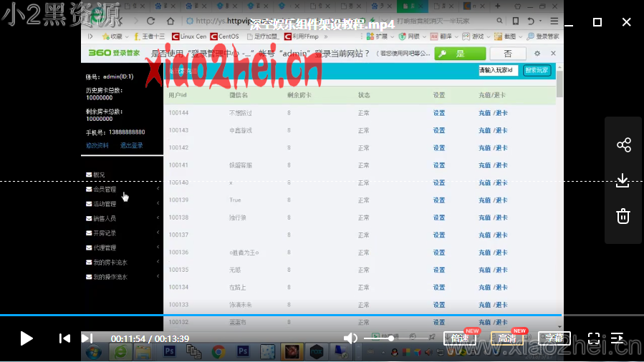Open the 代理管理 sidebar menu
The height and width of the screenshot is (362, 644).
pyautogui.click(x=101, y=248)
